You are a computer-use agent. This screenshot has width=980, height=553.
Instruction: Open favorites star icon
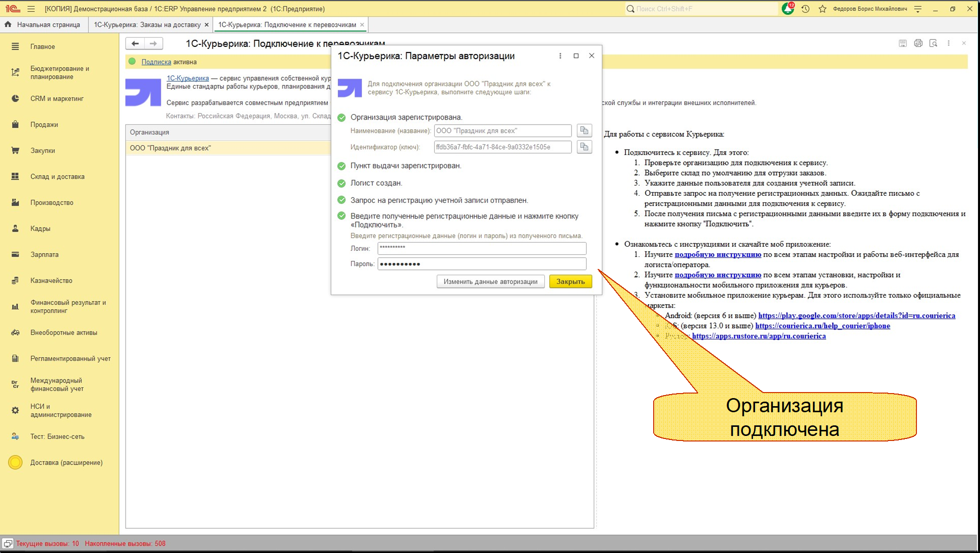point(823,9)
